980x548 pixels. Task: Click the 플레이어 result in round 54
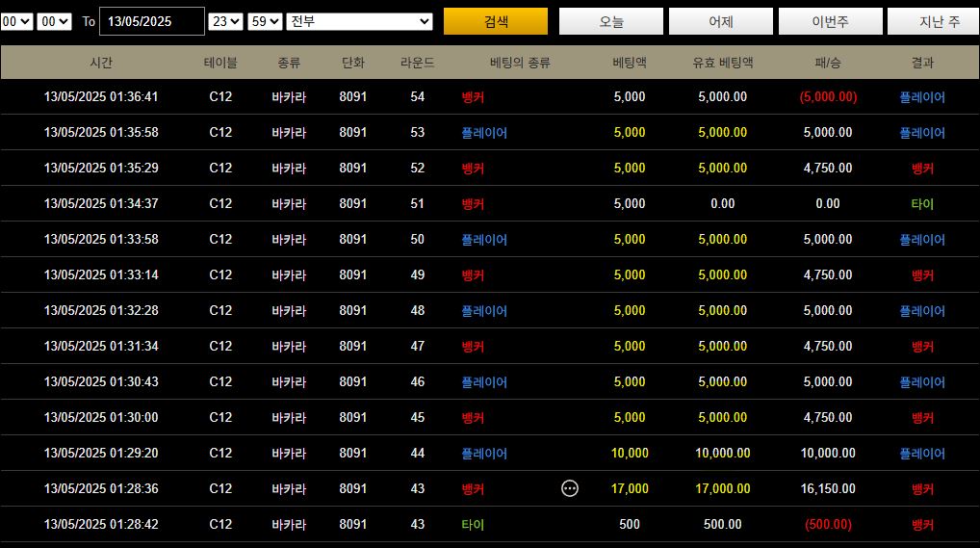coord(922,96)
